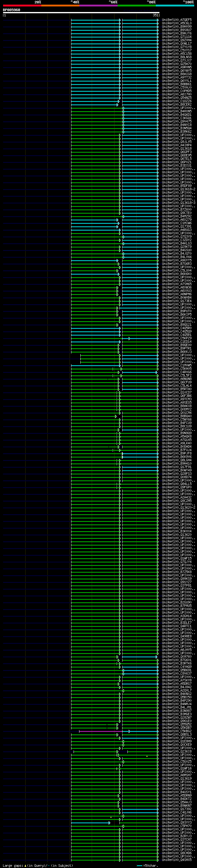Open hit UniRef100_B4HXN5

177,111
